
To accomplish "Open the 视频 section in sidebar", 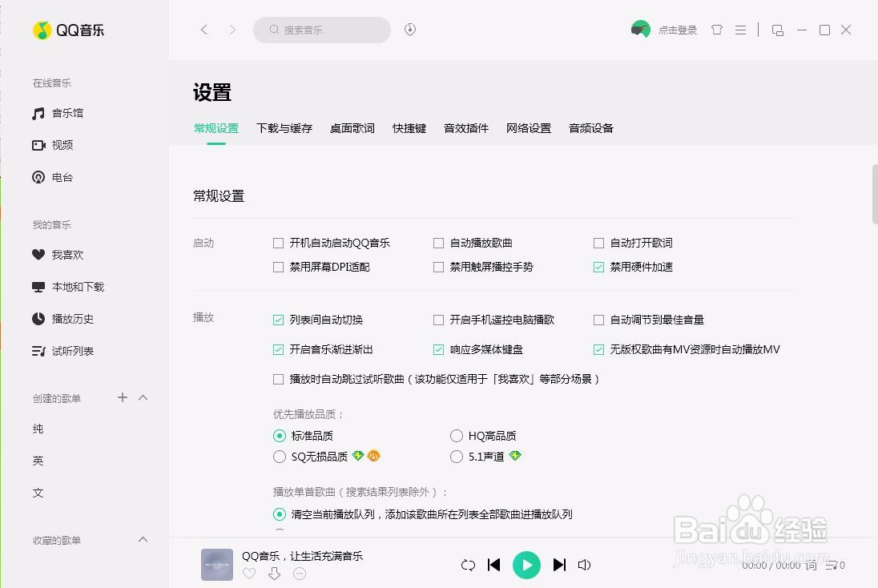I will point(62,145).
